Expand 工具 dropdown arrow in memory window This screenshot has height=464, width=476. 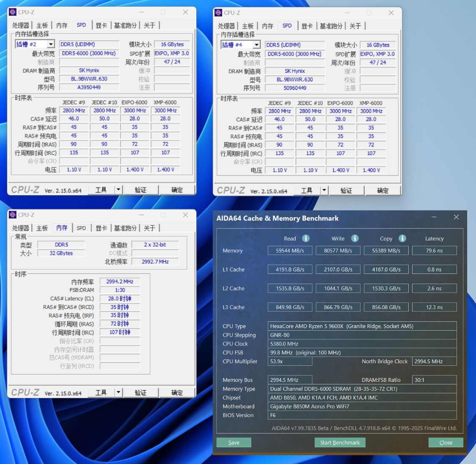click(x=118, y=392)
